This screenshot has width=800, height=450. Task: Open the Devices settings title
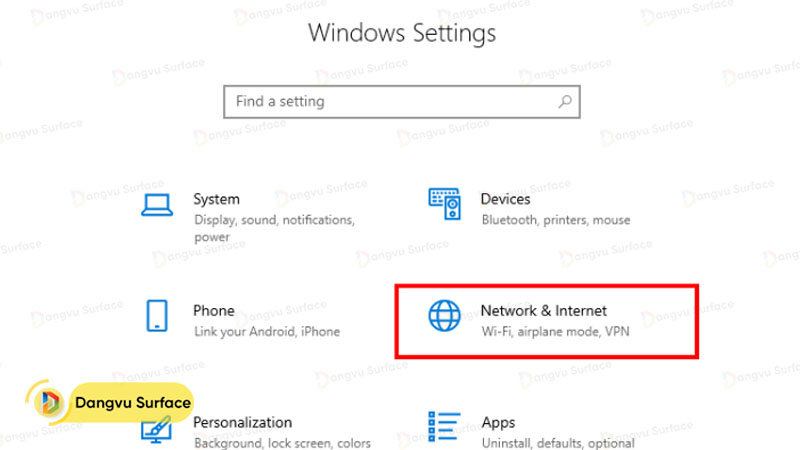click(505, 199)
